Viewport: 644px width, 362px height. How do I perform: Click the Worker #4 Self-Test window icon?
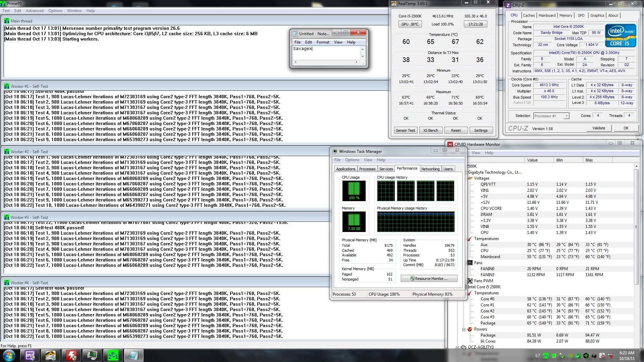click(x=7, y=283)
